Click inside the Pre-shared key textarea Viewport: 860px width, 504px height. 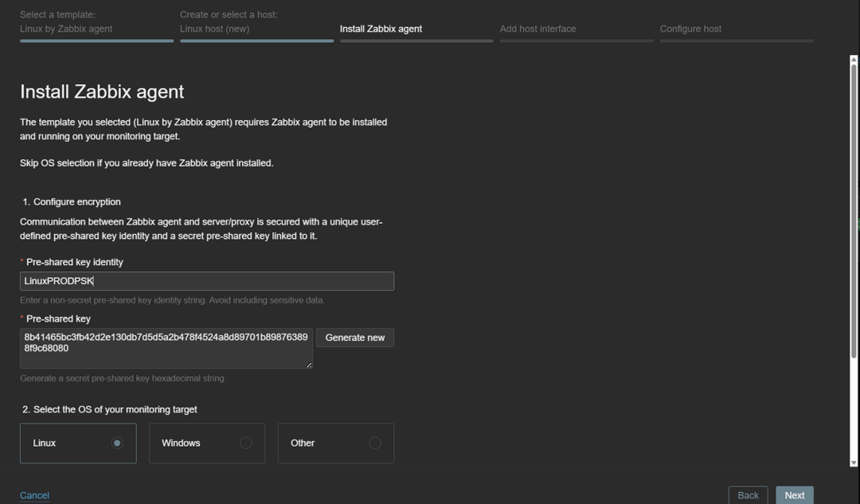166,349
